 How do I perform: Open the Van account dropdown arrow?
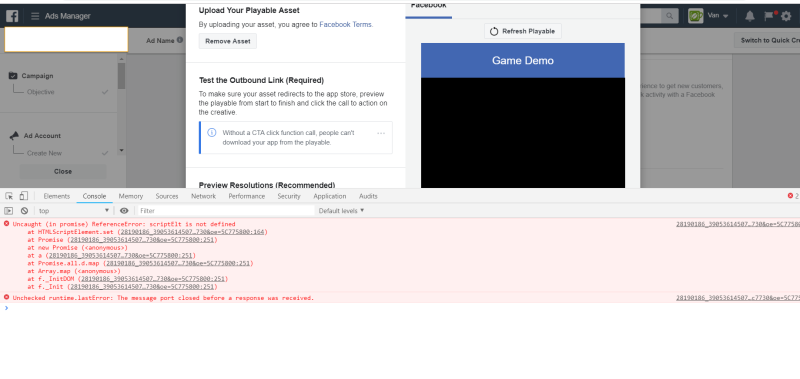click(x=726, y=16)
